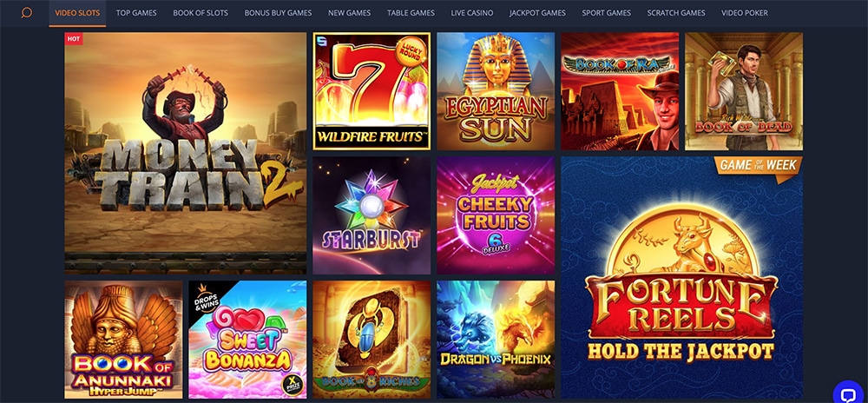Play Cheeky Fruits 6 Deluxe

496,215
